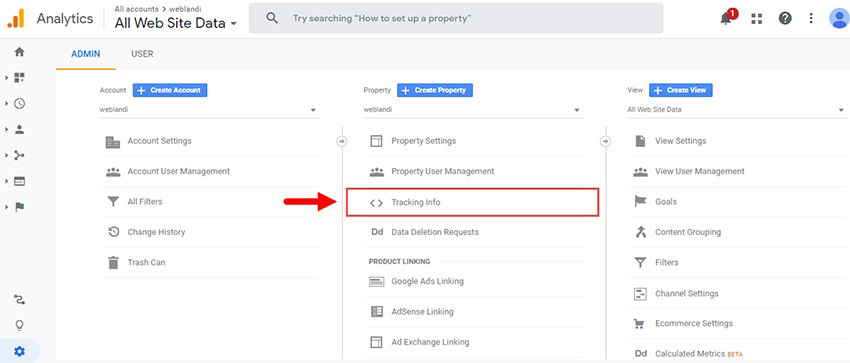Open the Help question mark icon
This screenshot has height=363, width=850.
point(785,18)
